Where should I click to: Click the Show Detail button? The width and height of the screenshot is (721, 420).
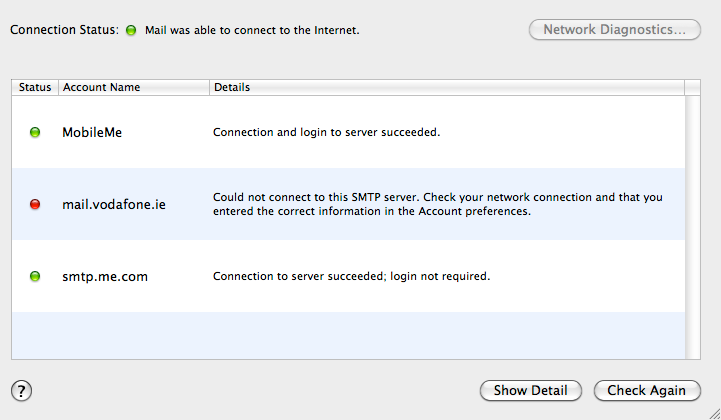coord(531,391)
